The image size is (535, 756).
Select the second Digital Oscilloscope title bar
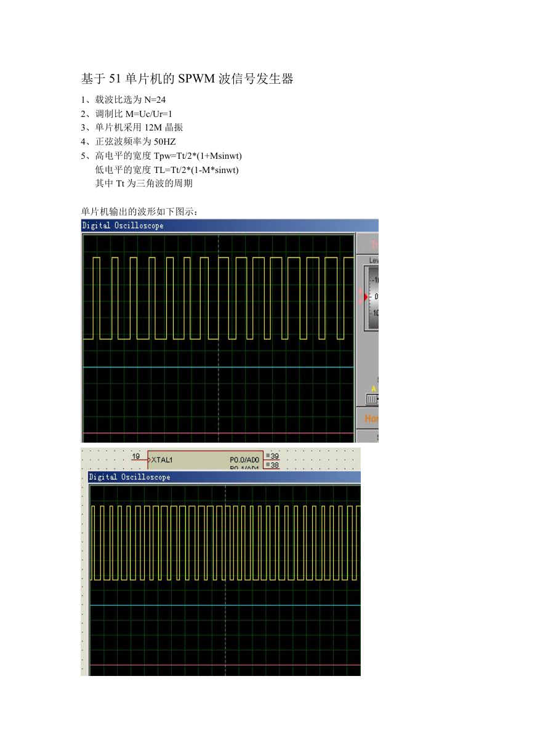pos(225,477)
